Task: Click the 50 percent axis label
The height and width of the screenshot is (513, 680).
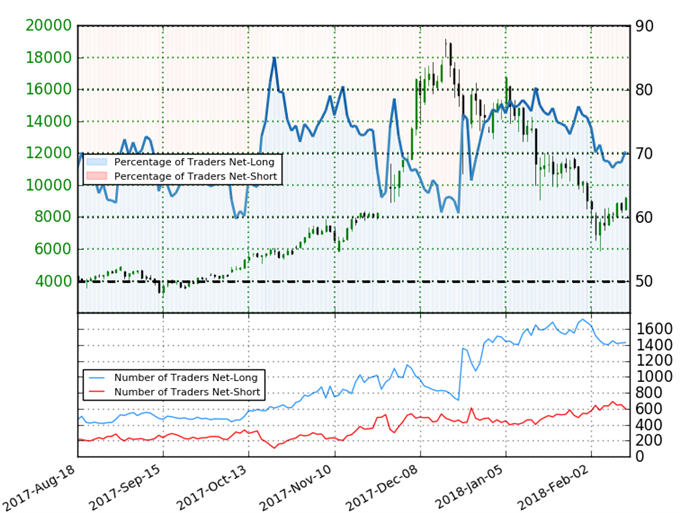Action: tap(644, 281)
